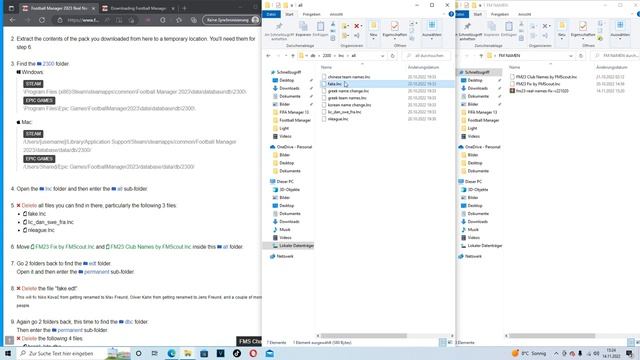Click horizontal scrollbar in FM NAMEN window
This screenshot has height=360, width=640.
tap(552, 336)
